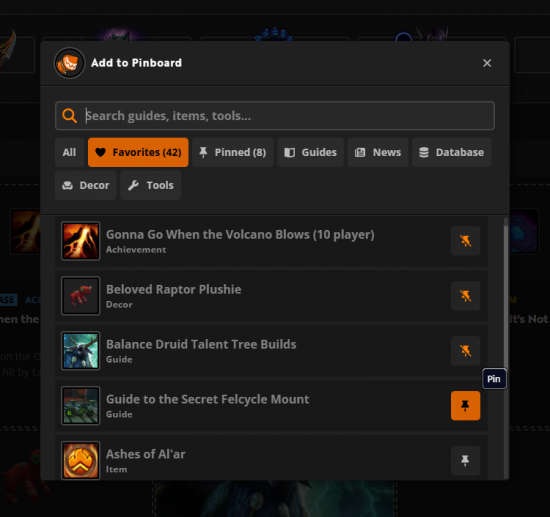The width and height of the screenshot is (550, 517).
Task: Filter results by Decor
Action: 86,185
